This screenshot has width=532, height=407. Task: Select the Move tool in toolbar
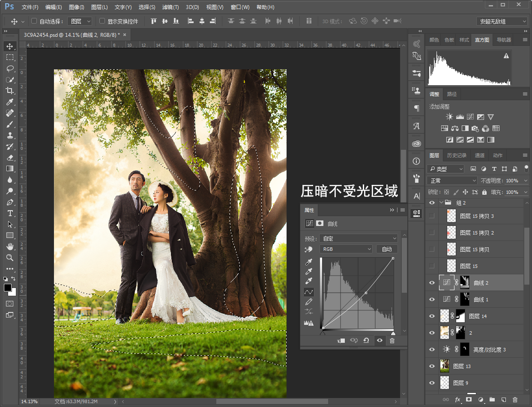click(x=9, y=46)
